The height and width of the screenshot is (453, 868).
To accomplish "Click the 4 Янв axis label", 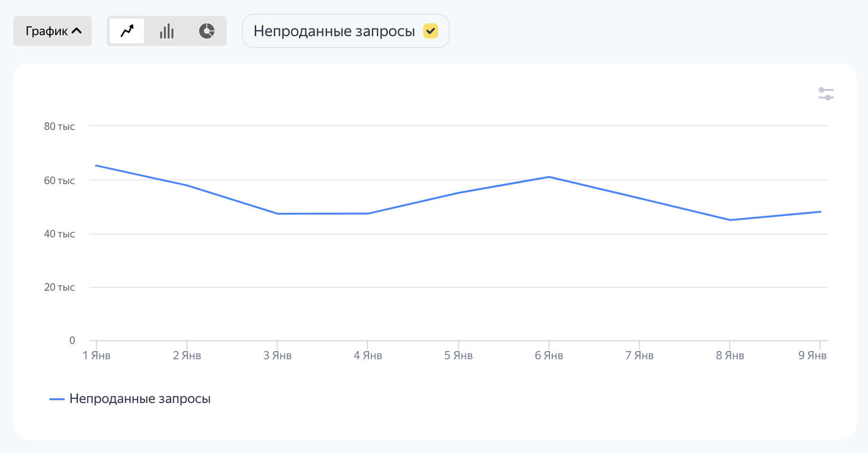I will [x=368, y=355].
